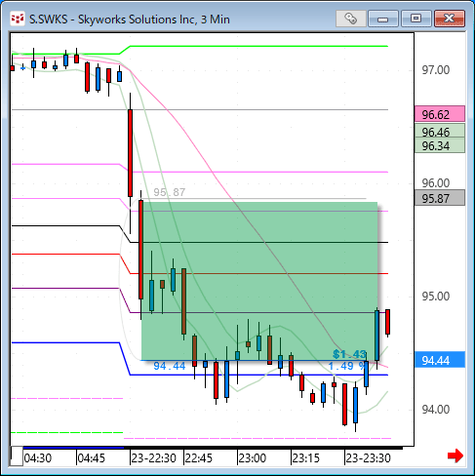
Task: Click the 94.44 label below the green box
Action: [170, 366]
